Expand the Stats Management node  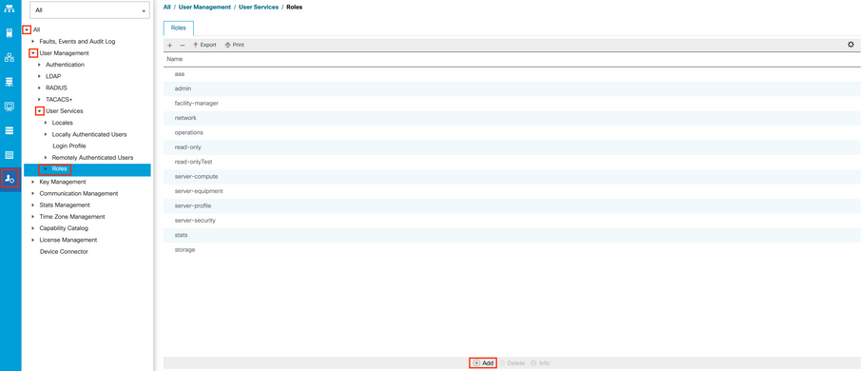[x=33, y=205]
